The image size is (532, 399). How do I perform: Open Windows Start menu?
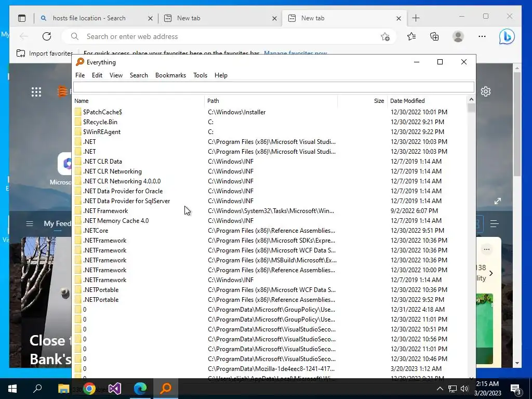(x=12, y=389)
